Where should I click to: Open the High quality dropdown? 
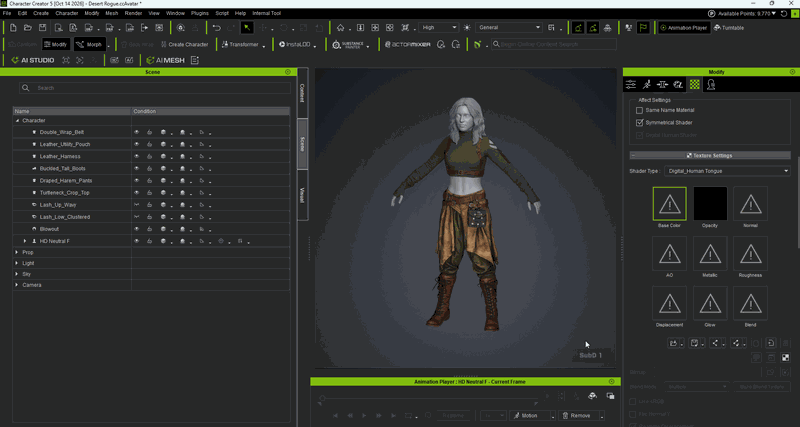point(438,28)
